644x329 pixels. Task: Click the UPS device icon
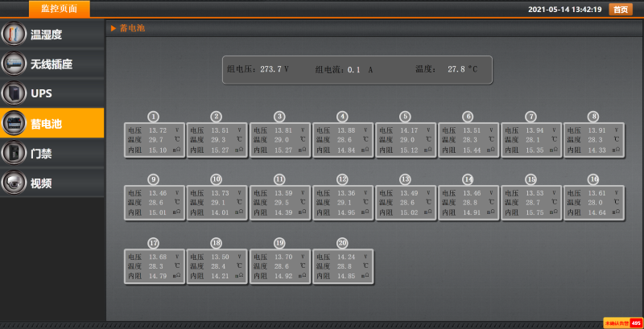click(x=13, y=93)
